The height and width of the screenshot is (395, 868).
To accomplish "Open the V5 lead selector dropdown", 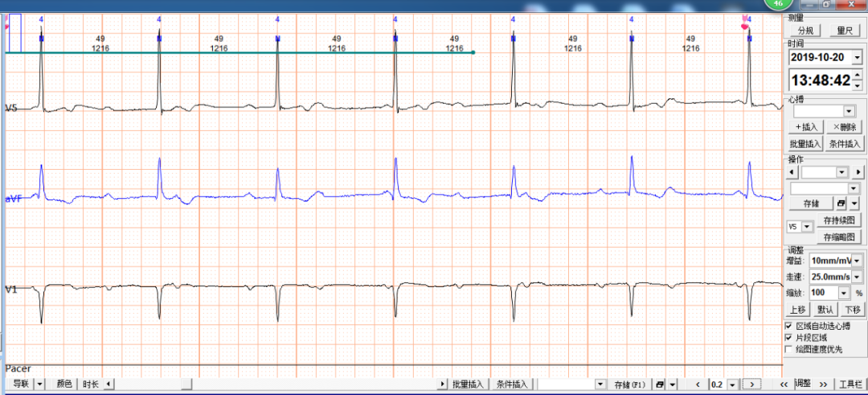I will pyautogui.click(x=805, y=227).
